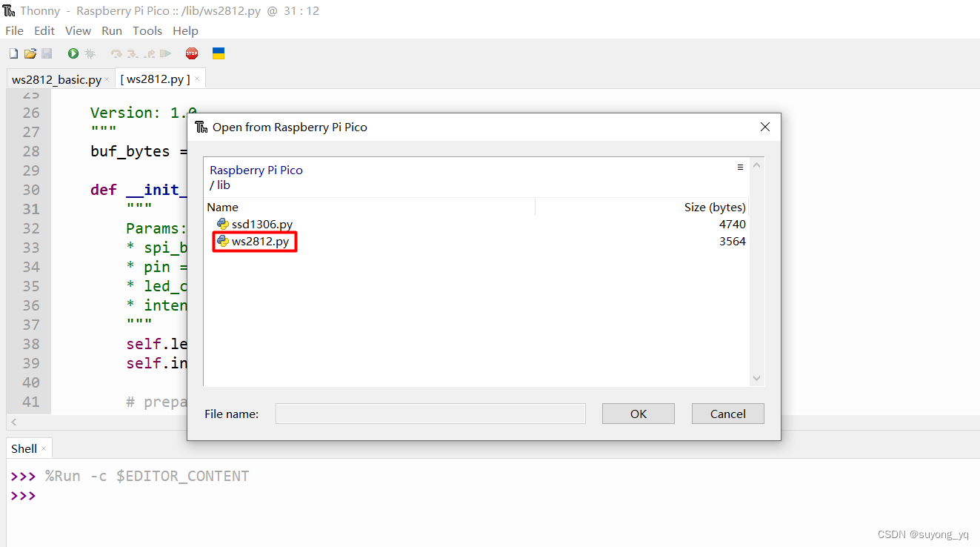Click the Step into icon

point(133,53)
